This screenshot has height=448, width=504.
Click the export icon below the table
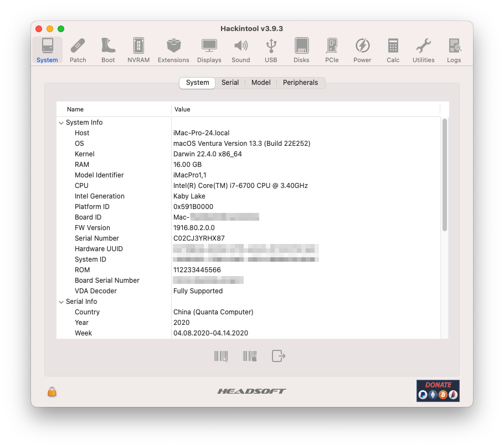pyautogui.click(x=278, y=356)
